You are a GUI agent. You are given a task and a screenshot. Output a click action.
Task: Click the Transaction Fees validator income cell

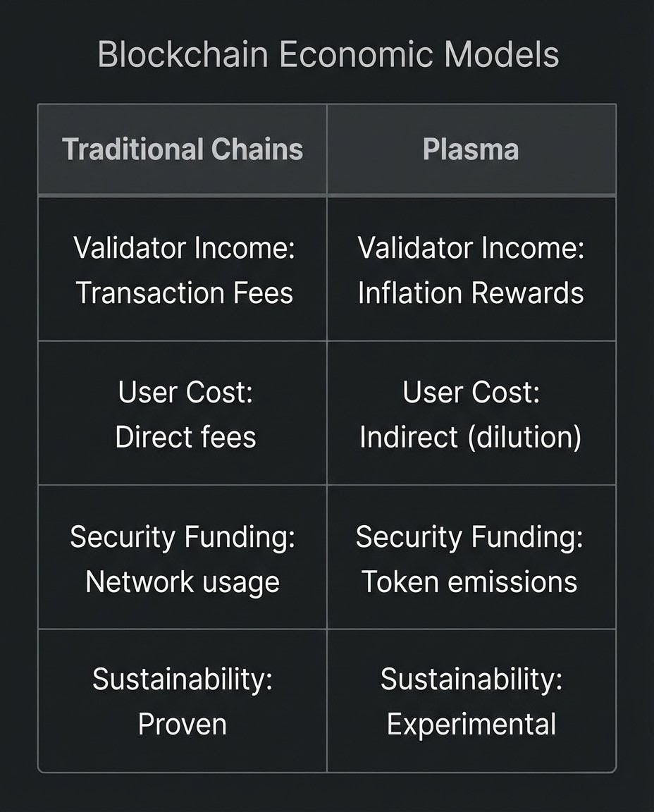click(183, 269)
